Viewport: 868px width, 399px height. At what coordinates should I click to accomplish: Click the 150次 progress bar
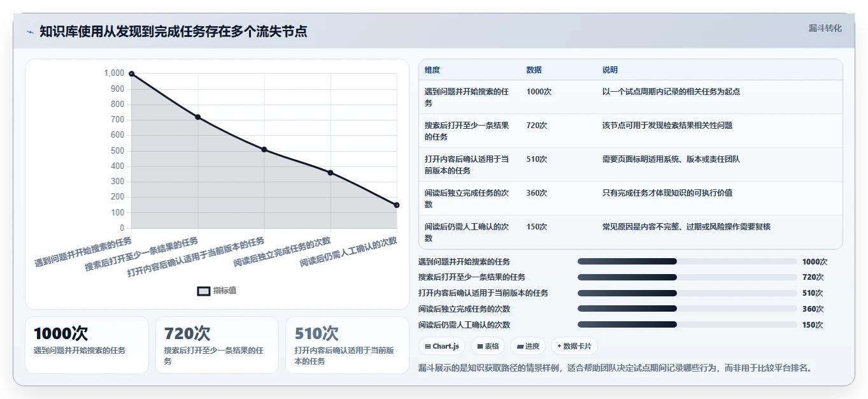(x=687, y=324)
